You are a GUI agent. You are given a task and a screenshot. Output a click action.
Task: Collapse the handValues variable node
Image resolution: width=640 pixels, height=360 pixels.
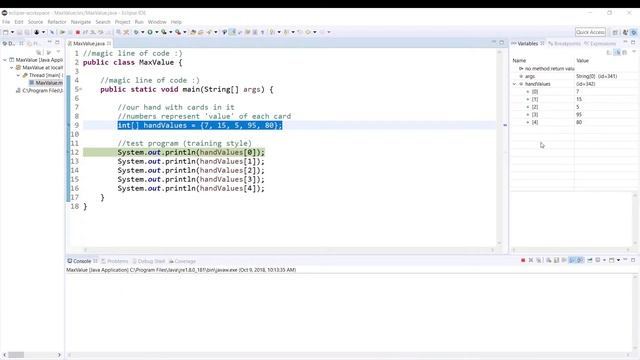(x=514, y=84)
